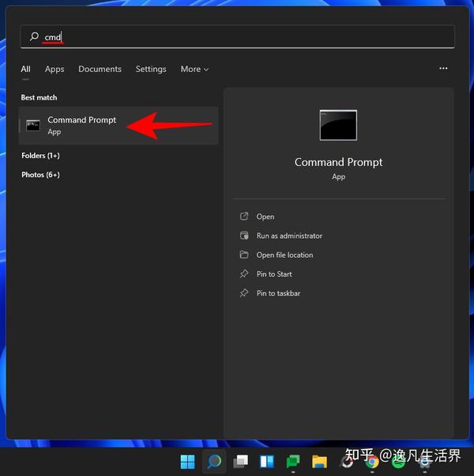
Task: Click the large Command Prompt preview icon
Action: [338, 125]
